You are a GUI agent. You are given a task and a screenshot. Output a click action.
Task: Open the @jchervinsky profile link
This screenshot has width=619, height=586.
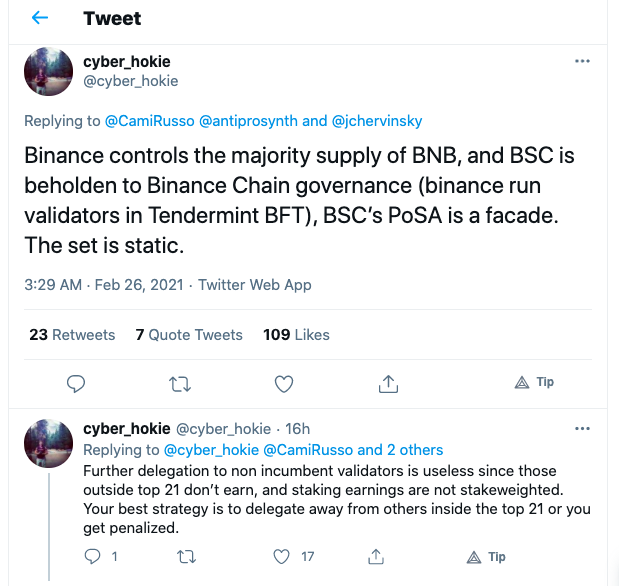377,121
